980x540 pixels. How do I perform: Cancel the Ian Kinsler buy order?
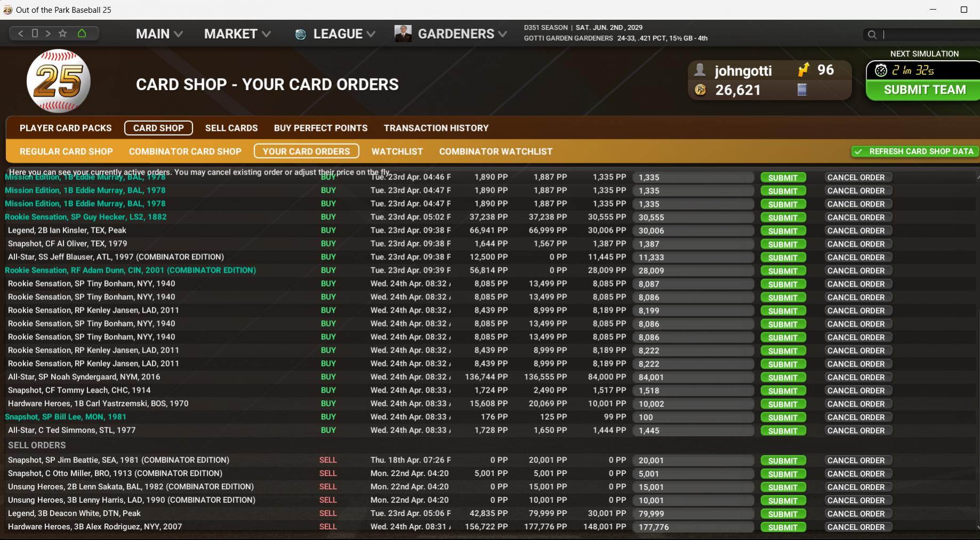856,231
